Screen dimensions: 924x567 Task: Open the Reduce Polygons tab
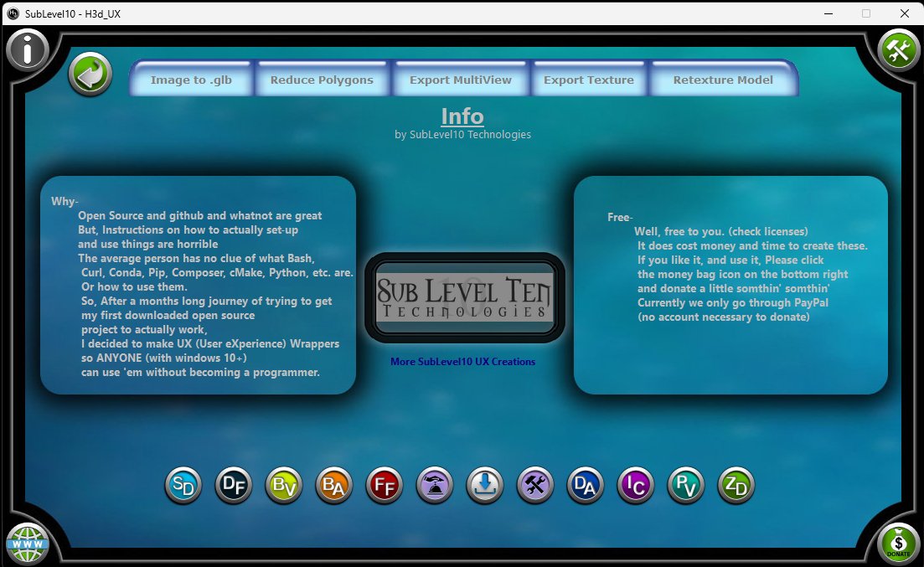point(322,80)
